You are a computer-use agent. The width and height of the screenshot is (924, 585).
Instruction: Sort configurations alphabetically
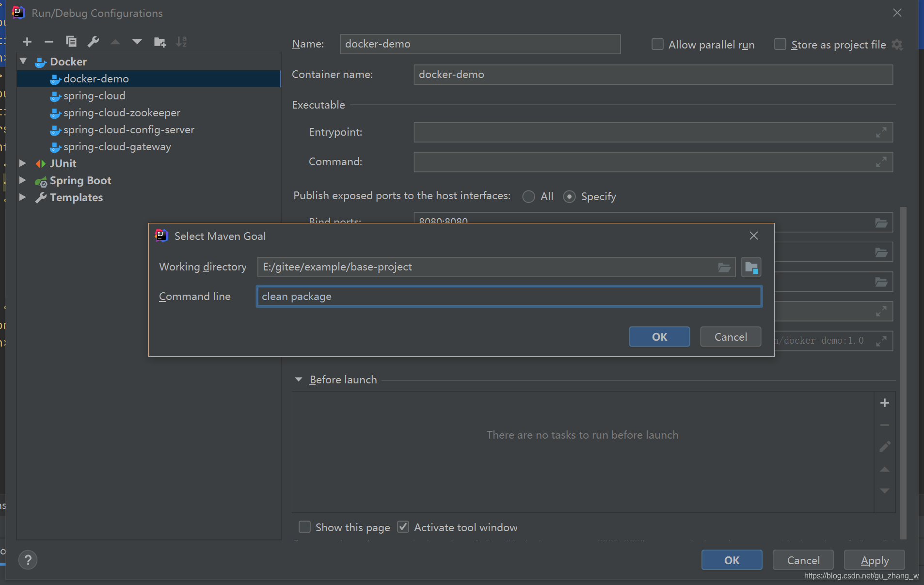(181, 42)
